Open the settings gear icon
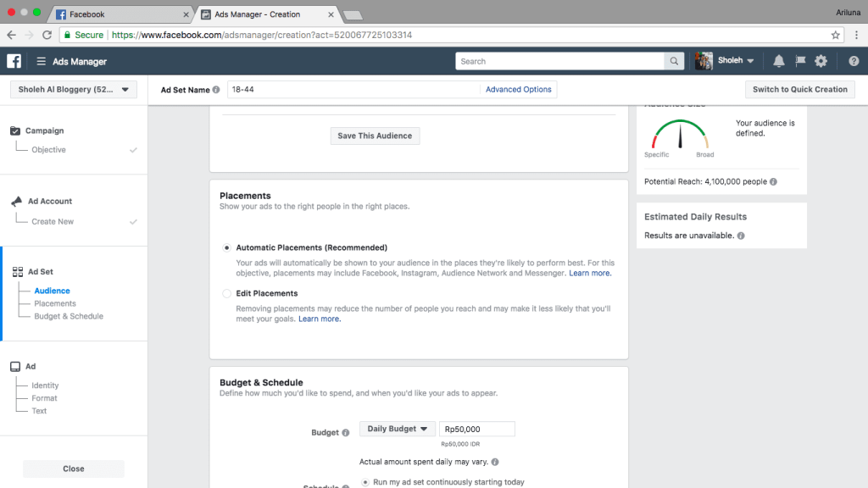The width and height of the screenshot is (868, 488). click(x=821, y=61)
